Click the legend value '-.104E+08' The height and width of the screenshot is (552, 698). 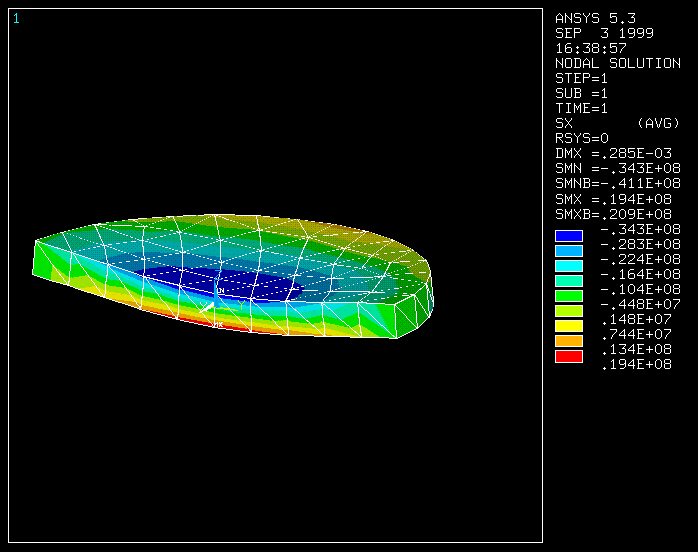click(x=641, y=289)
